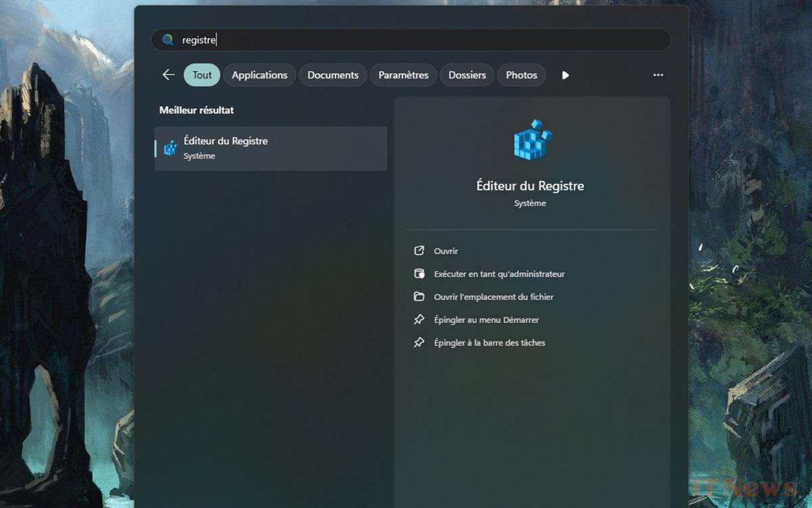Click the small Registry cube icon in results
The height and width of the screenshot is (508, 812).
pyautogui.click(x=171, y=148)
